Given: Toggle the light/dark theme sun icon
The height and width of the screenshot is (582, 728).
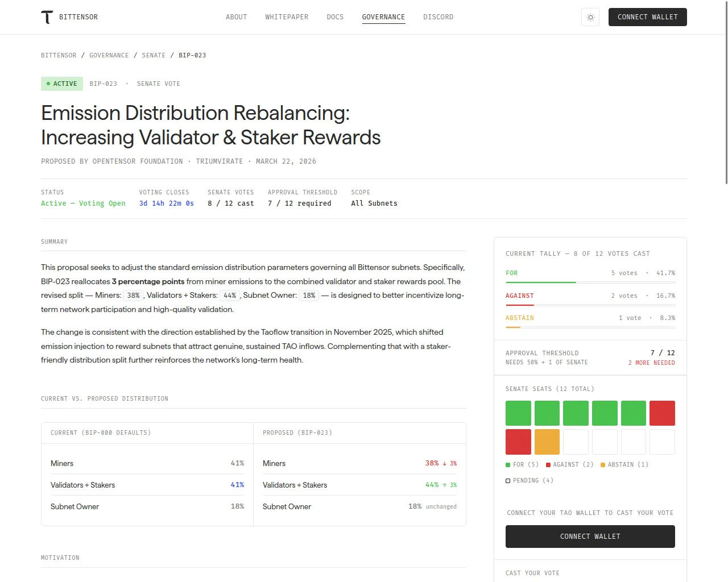Looking at the screenshot, I should 590,17.
